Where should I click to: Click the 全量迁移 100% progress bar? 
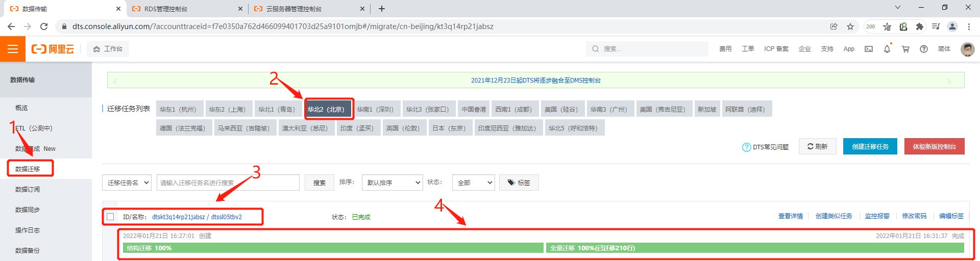point(755,248)
